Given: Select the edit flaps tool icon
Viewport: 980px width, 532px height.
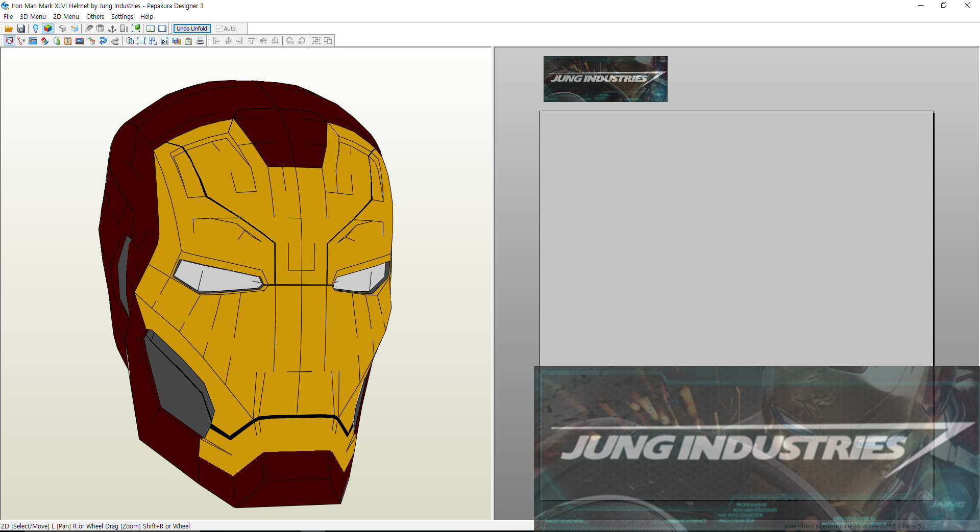Looking at the screenshot, I should click(x=33, y=41).
